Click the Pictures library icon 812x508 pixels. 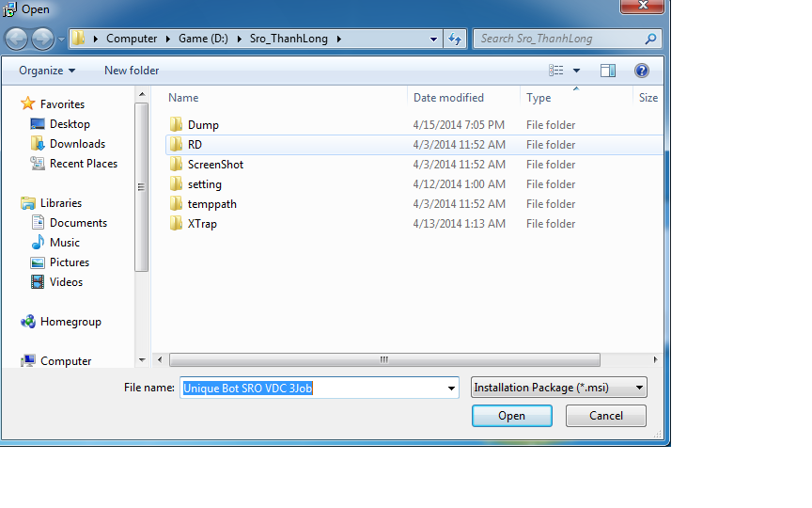click(x=38, y=262)
